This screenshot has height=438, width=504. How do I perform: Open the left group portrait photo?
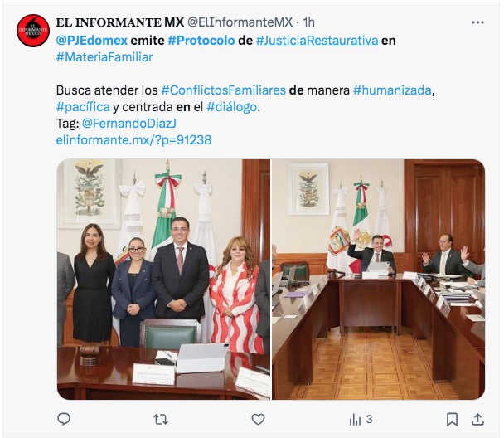[x=163, y=279]
